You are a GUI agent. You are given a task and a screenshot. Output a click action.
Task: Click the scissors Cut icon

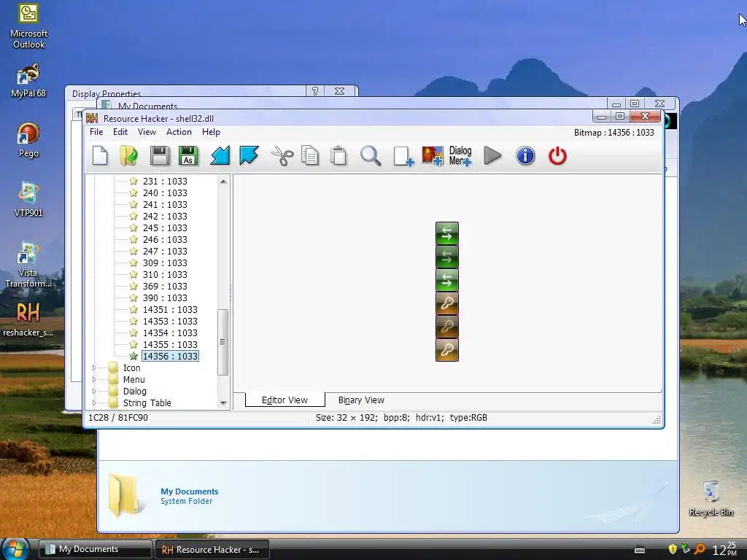(x=282, y=156)
